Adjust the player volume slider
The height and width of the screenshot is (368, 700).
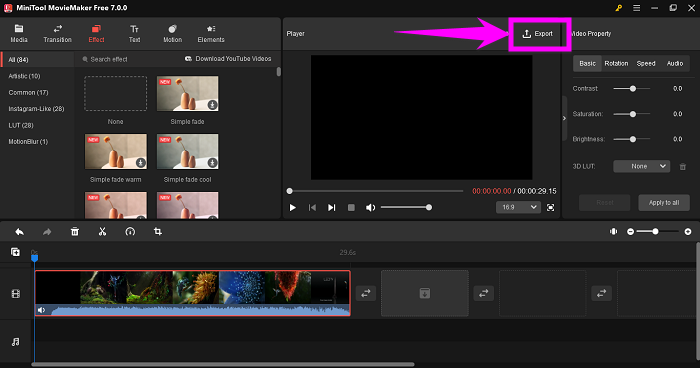click(406, 207)
